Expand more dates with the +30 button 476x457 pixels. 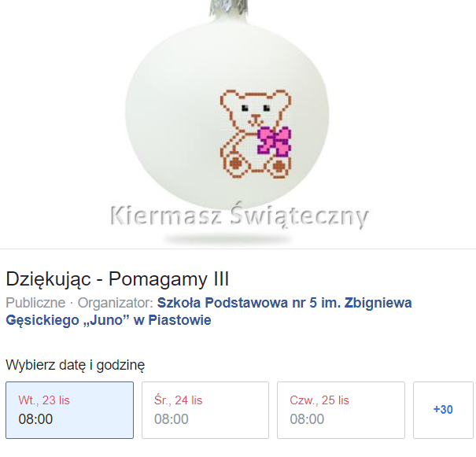[x=443, y=410]
